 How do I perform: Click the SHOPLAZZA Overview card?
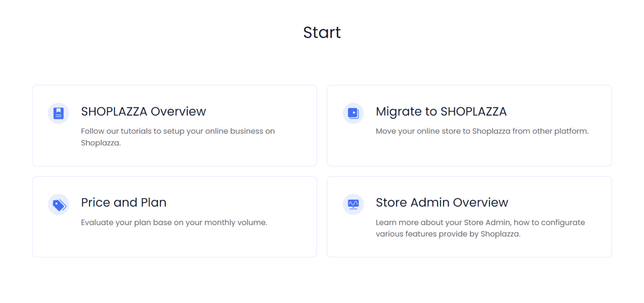174,125
